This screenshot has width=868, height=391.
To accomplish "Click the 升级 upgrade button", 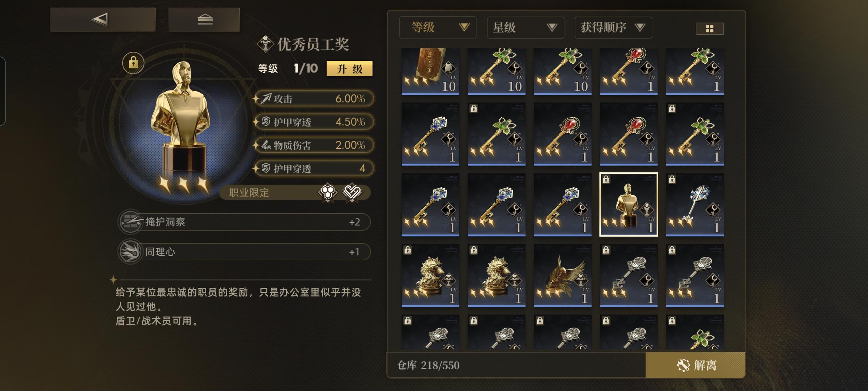I will coord(349,68).
